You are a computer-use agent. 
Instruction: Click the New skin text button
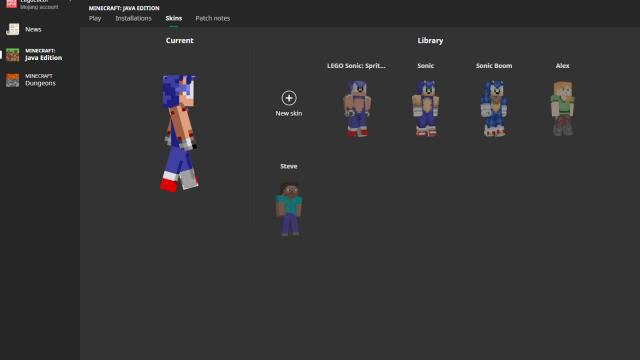pos(289,113)
